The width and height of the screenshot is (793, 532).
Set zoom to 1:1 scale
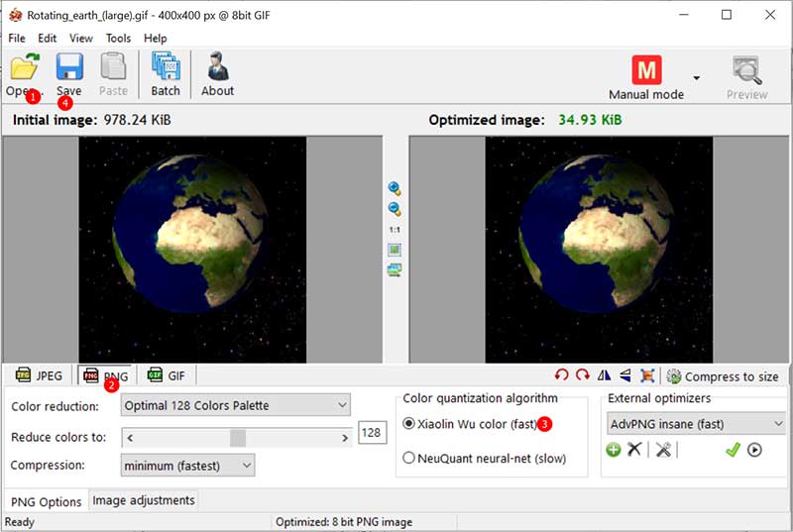[395, 230]
